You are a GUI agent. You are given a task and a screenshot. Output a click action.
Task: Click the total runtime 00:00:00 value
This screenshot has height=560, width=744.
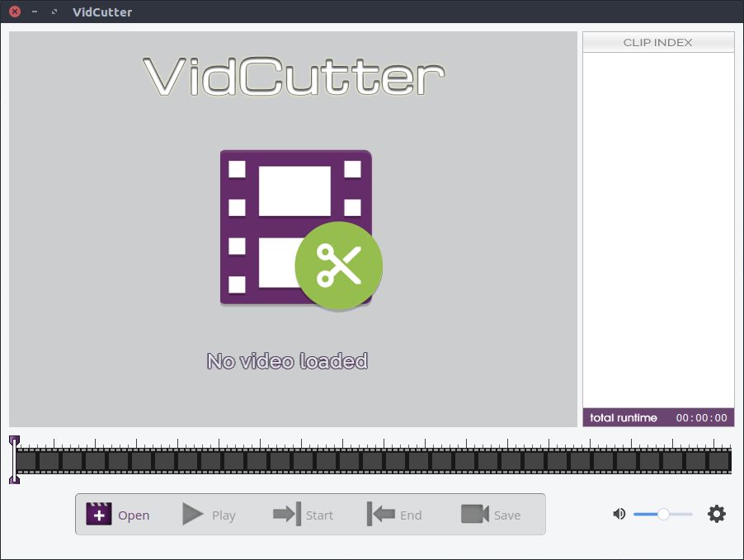701,417
